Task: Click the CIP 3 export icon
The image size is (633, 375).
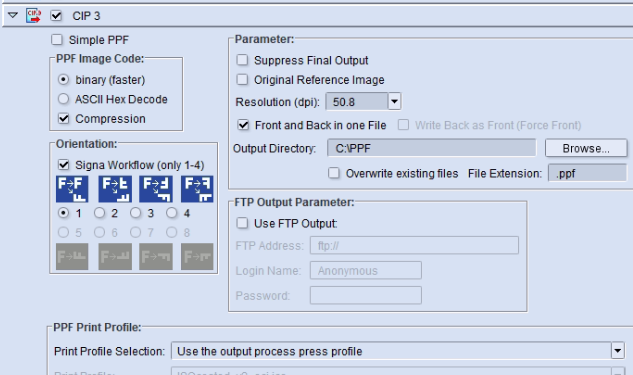Action: (34, 16)
